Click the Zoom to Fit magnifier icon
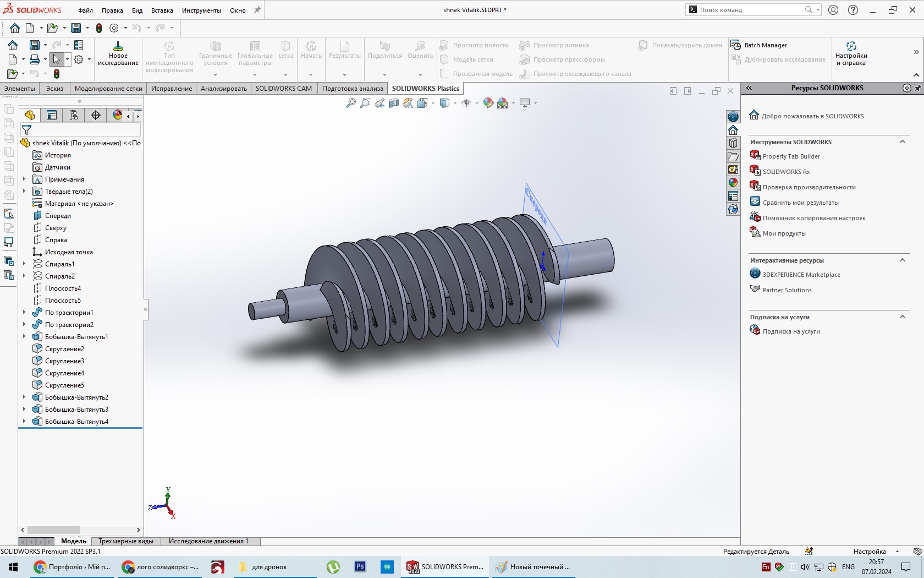924x578 pixels. 350,103
